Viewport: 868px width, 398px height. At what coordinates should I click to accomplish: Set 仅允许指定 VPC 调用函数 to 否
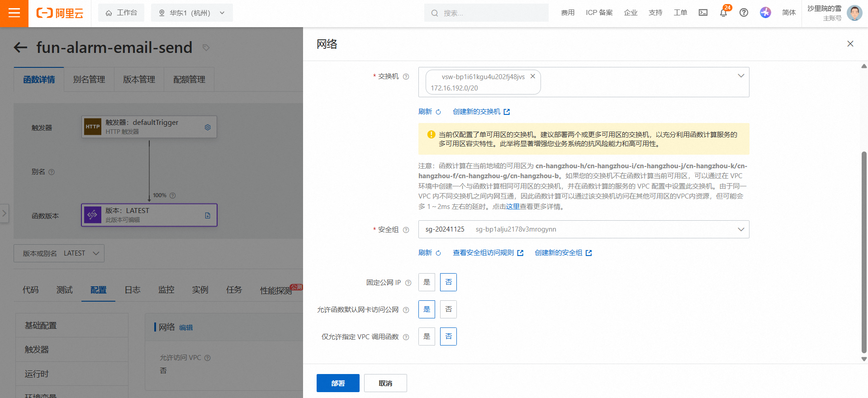(x=448, y=336)
